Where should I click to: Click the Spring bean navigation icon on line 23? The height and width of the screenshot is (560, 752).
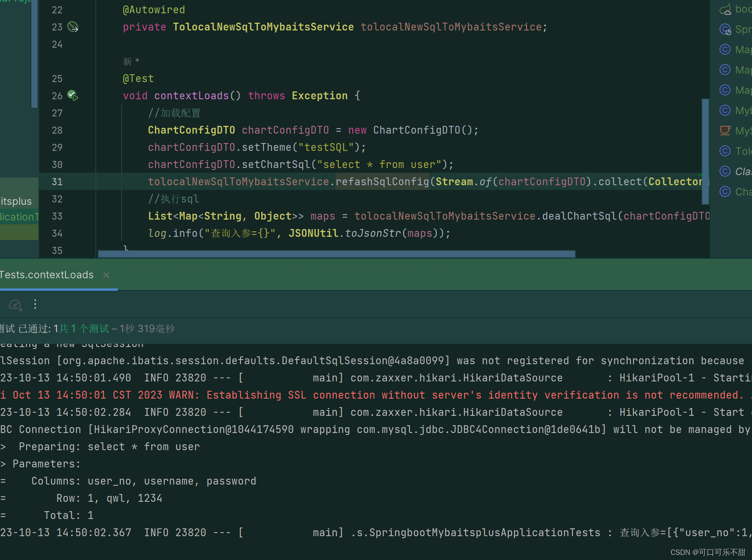[73, 27]
